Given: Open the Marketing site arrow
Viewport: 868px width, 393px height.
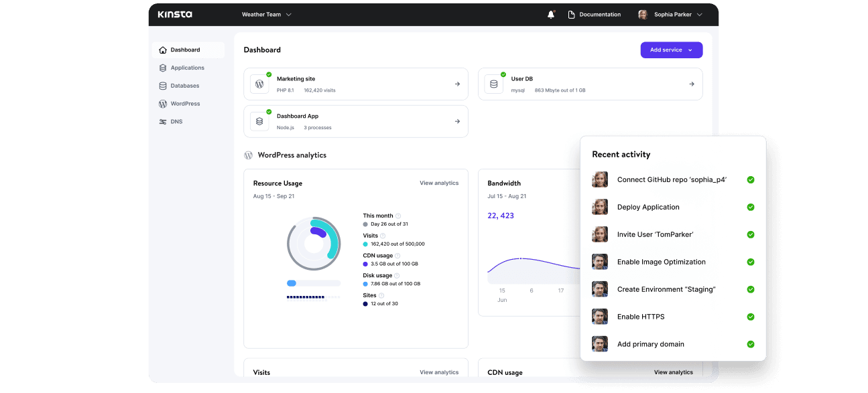Looking at the screenshot, I should [457, 84].
